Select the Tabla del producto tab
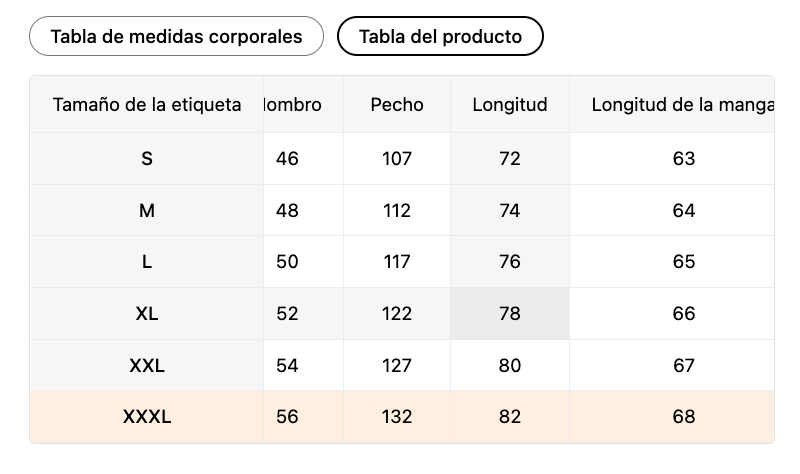800x474 pixels. click(x=440, y=37)
